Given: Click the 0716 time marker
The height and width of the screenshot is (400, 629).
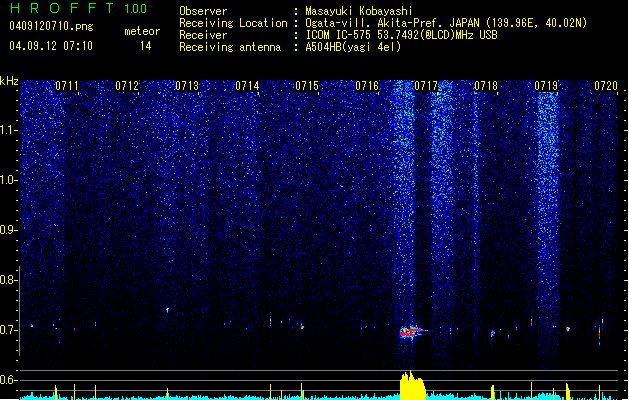Looking at the screenshot, I should [367, 86].
